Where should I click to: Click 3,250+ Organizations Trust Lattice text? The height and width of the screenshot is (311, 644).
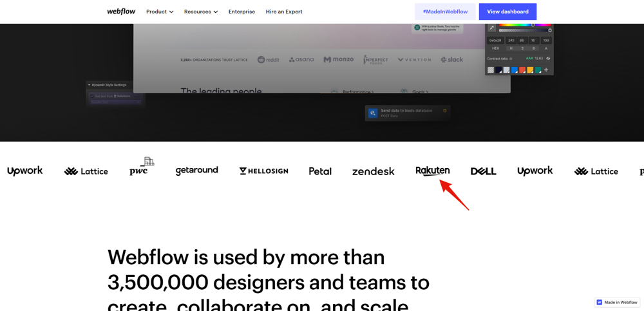point(214,60)
